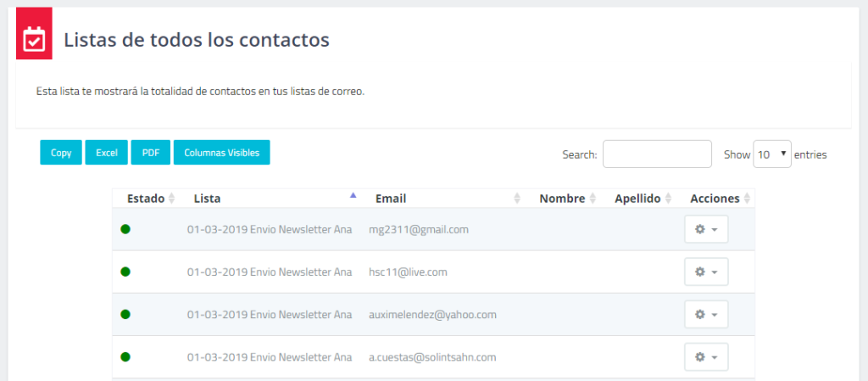Image resolution: width=868 pixels, height=381 pixels.
Task: Expand the actions gear for a.cuestas@solintsahn.com row
Action: (706, 357)
